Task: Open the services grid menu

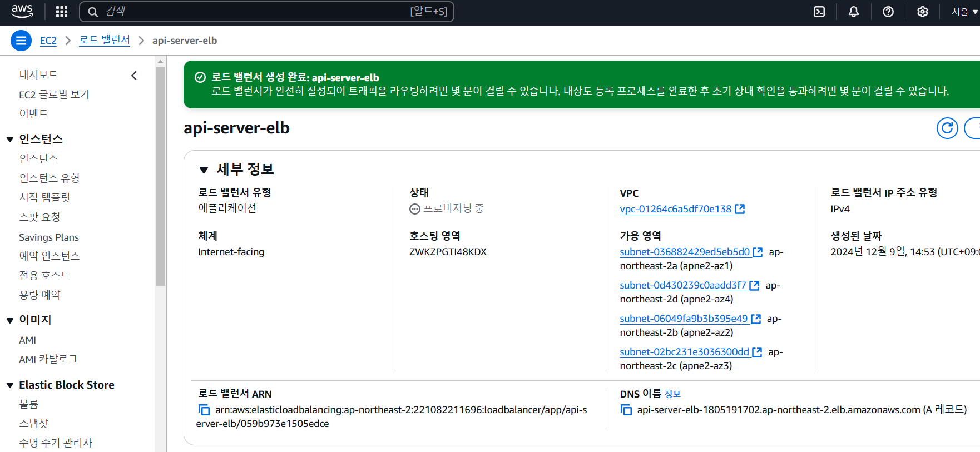Action: pos(62,12)
